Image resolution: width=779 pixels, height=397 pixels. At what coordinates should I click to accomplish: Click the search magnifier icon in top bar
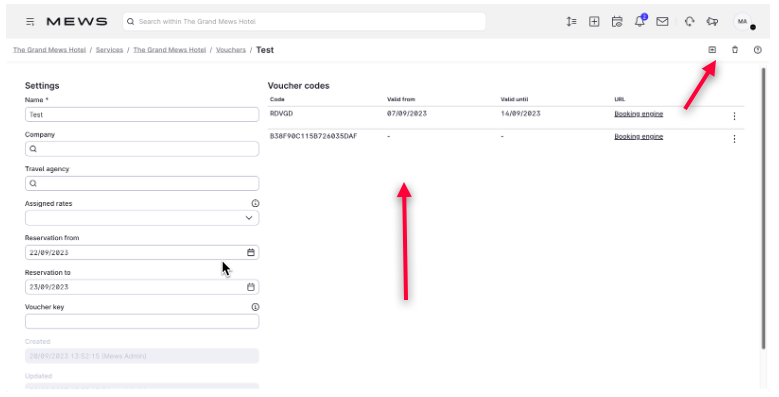131,22
